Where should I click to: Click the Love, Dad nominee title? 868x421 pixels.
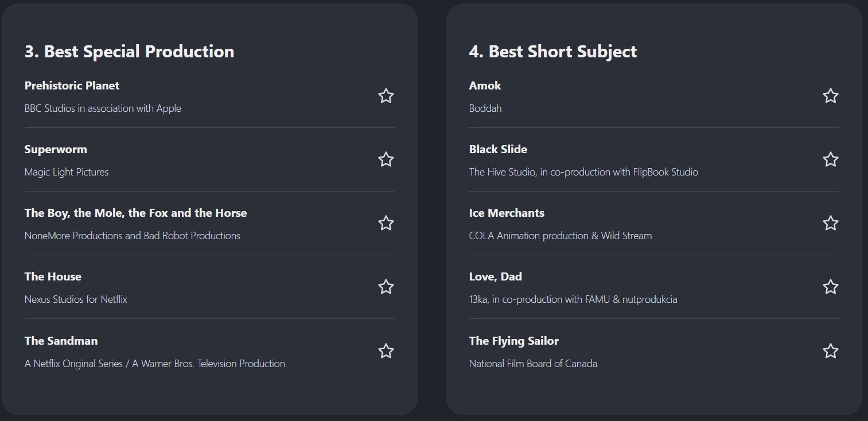coord(495,276)
